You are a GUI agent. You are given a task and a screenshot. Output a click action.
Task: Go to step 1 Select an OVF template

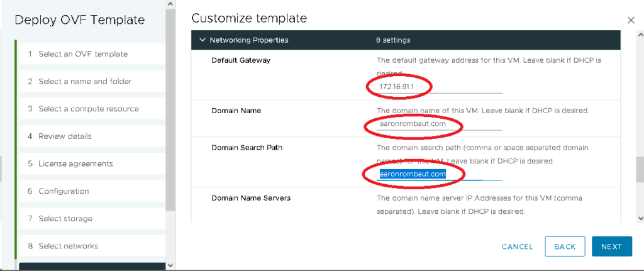click(82, 54)
